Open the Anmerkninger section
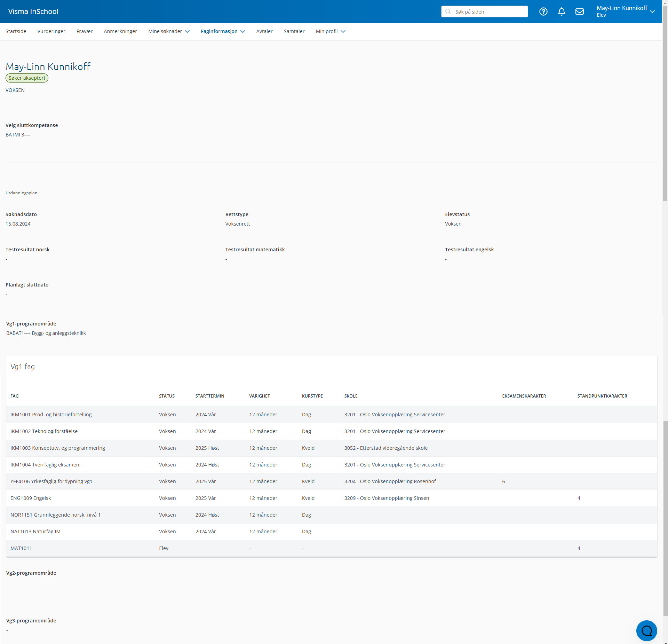This screenshot has height=644, width=668. 120,31
